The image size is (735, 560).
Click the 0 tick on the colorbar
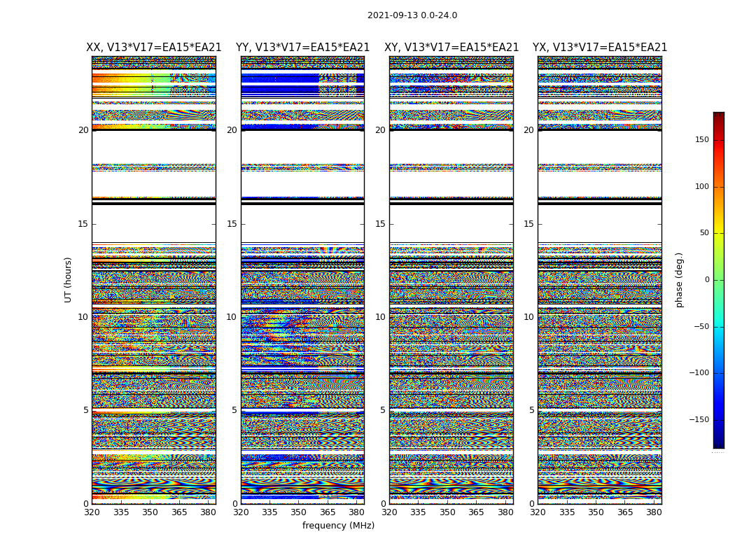tap(707, 280)
